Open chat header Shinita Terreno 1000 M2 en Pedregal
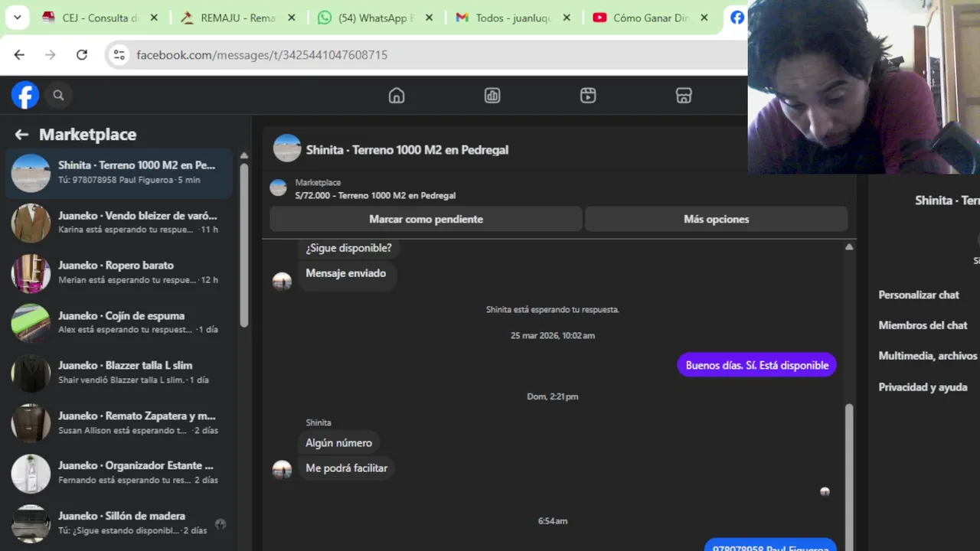 407,150
